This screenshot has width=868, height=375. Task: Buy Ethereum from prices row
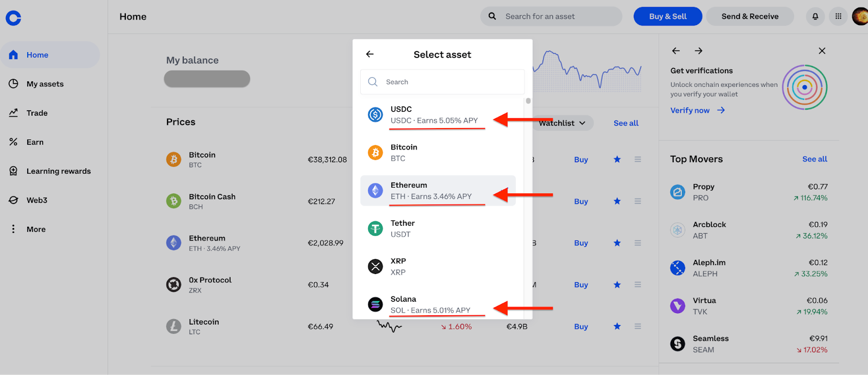point(581,243)
